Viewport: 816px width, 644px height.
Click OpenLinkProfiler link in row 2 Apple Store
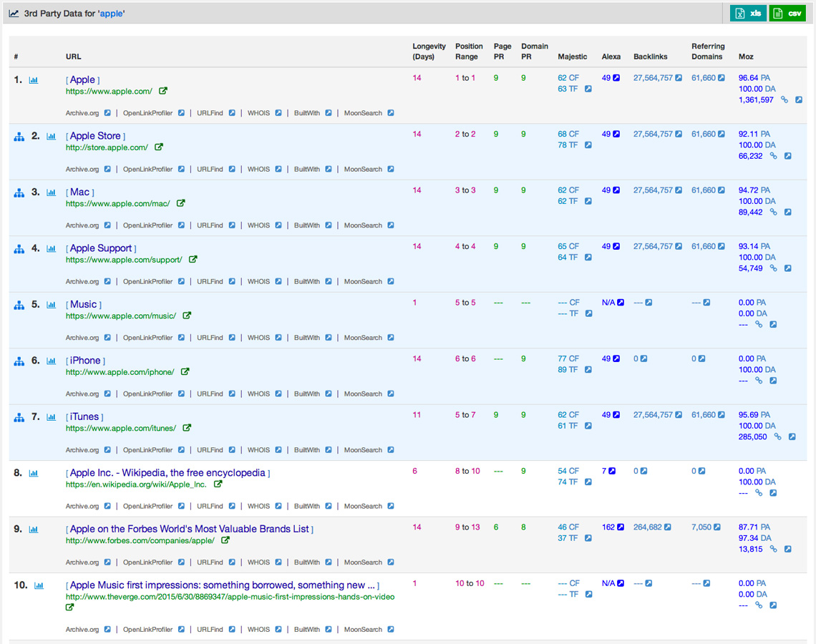[x=147, y=169]
